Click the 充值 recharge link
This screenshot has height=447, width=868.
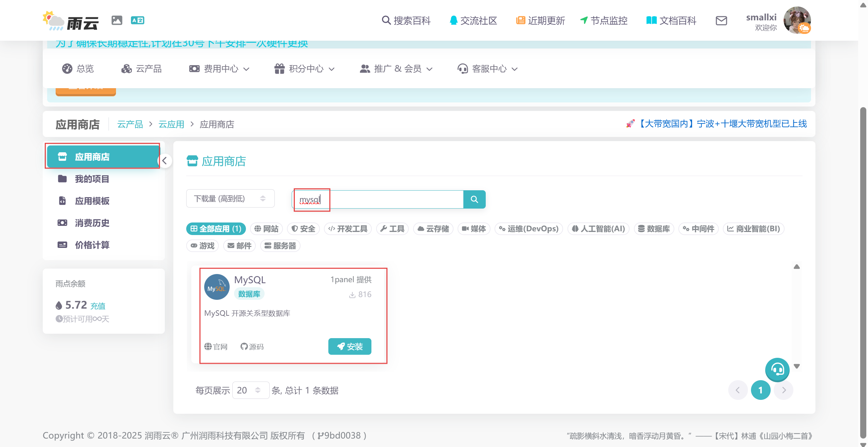[x=98, y=306]
